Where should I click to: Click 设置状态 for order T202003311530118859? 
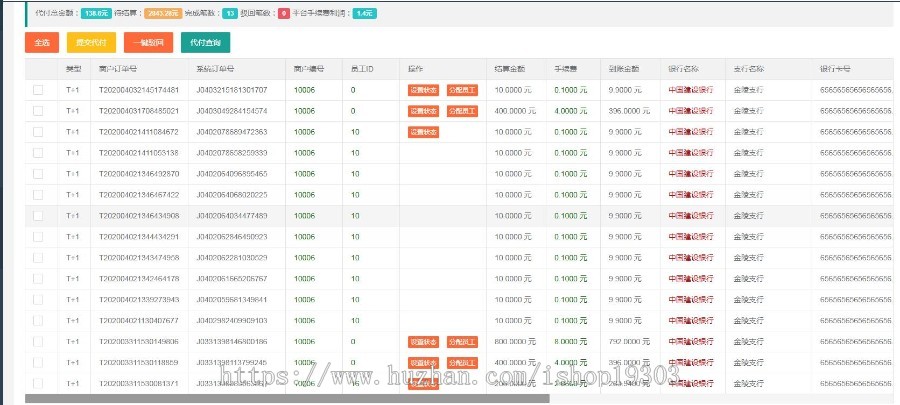[424, 363]
